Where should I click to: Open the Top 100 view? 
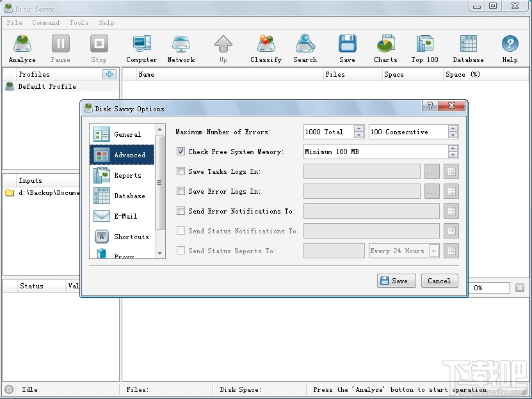coord(424,45)
